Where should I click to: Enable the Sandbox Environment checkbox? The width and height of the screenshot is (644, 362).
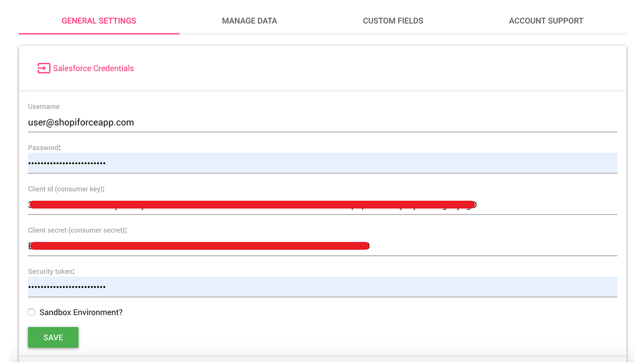pos(31,312)
